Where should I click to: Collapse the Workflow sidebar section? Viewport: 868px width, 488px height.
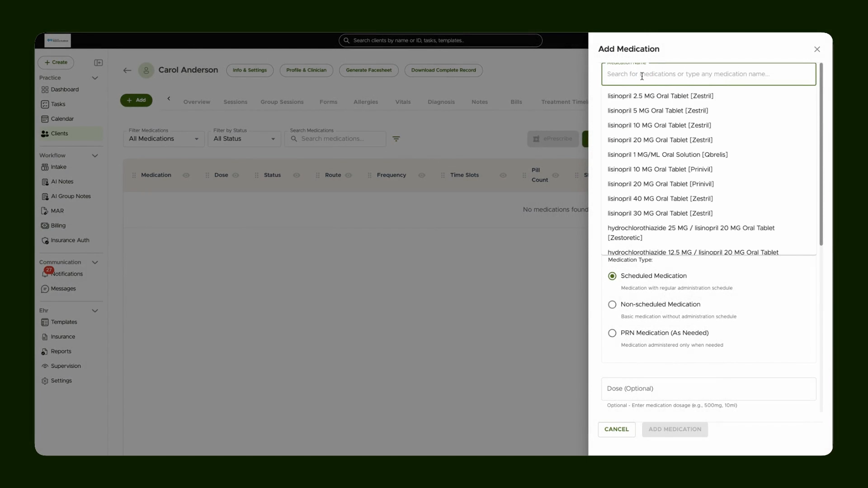[95, 155]
